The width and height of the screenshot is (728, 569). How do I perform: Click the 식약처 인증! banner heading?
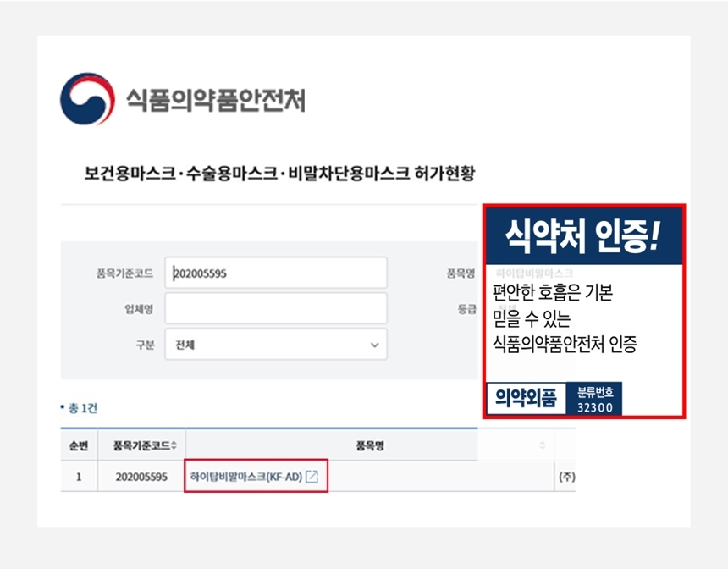[x=582, y=235]
